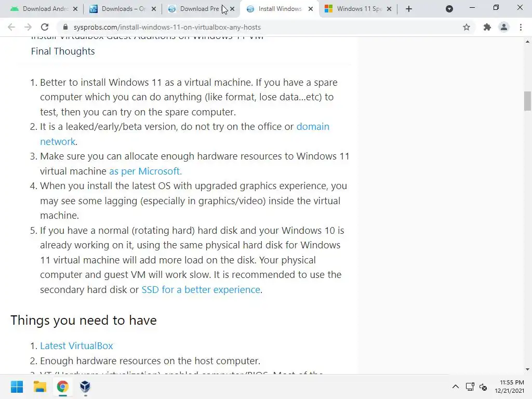Click the Things you need to have heading

pos(84,320)
